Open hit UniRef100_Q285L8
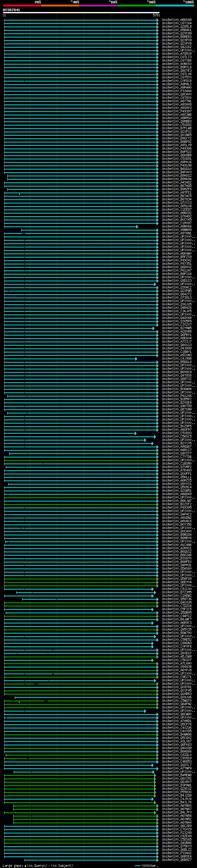Screen dimensions: 197x868 177,26
